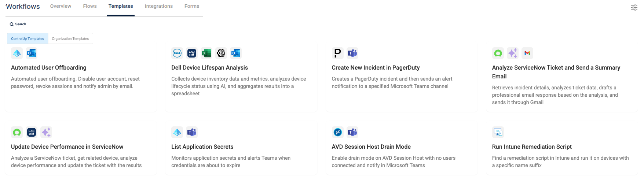Open the Integrations tab
The height and width of the screenshot is (185, 644).
pyautogui.click(x=158, y=6)
